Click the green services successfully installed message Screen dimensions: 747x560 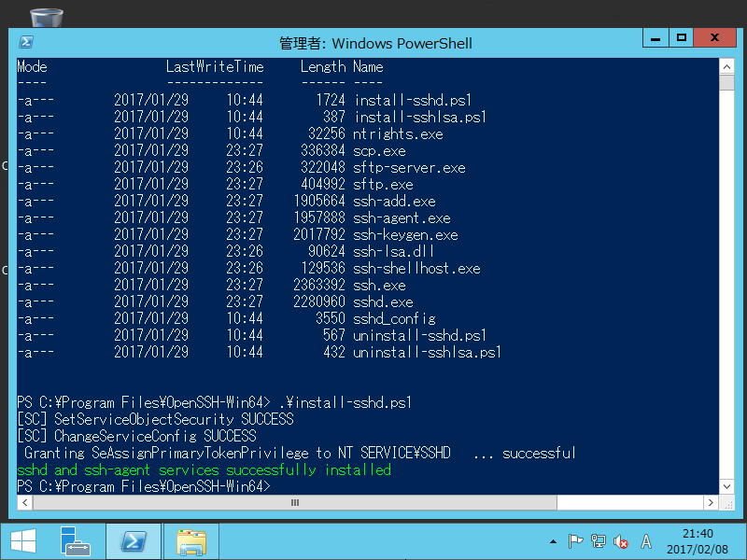(204, 470)
